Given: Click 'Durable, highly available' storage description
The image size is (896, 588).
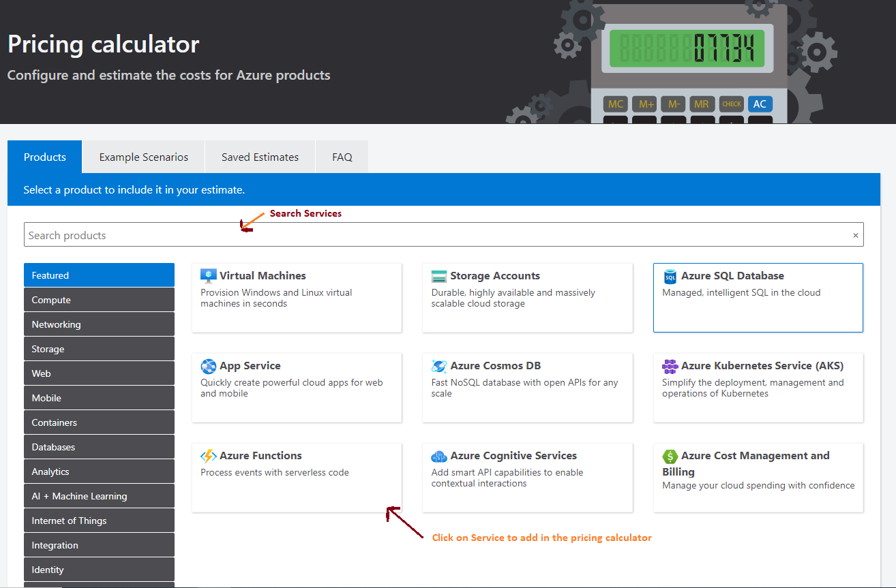Looking at the screenshot, I should (513, 298).
